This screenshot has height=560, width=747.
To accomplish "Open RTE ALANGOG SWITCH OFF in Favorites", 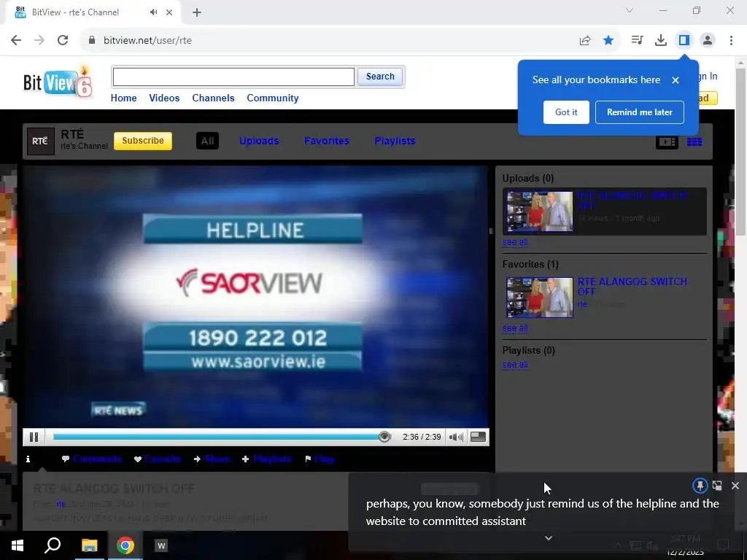I will (632, 286).
